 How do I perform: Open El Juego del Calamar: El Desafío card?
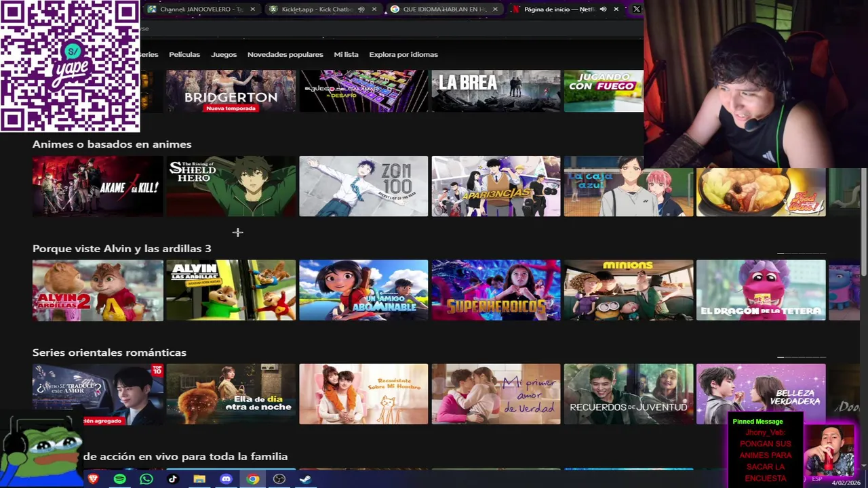[x=363, y=91]
